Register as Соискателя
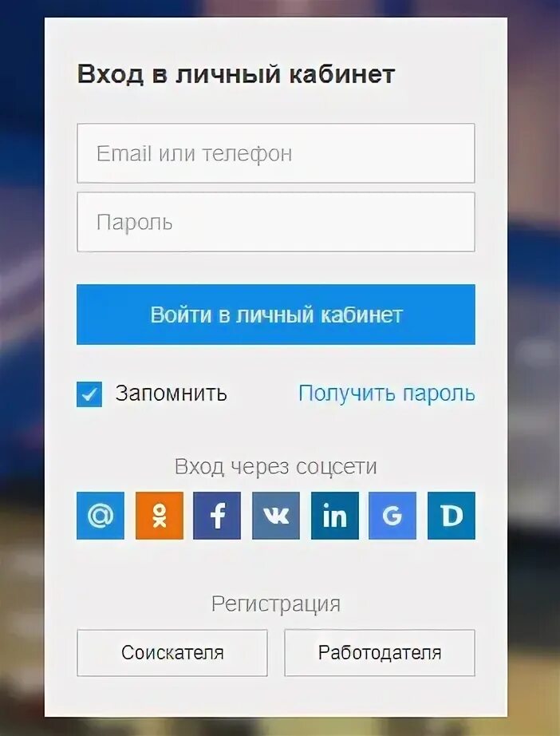The image size is (560, 736). tap(172, 652)
